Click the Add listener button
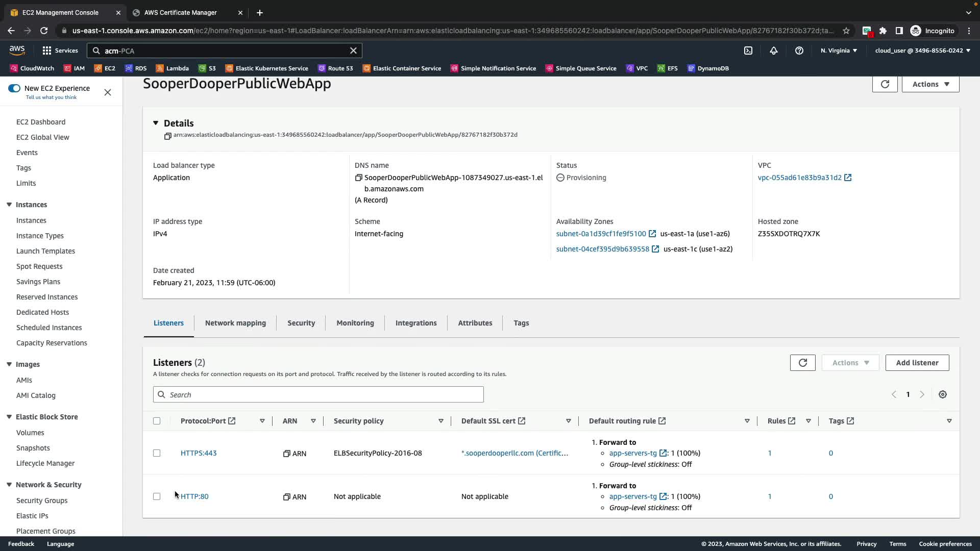The height and width of the screenshot is (551, 980). [x=917, y=363]
